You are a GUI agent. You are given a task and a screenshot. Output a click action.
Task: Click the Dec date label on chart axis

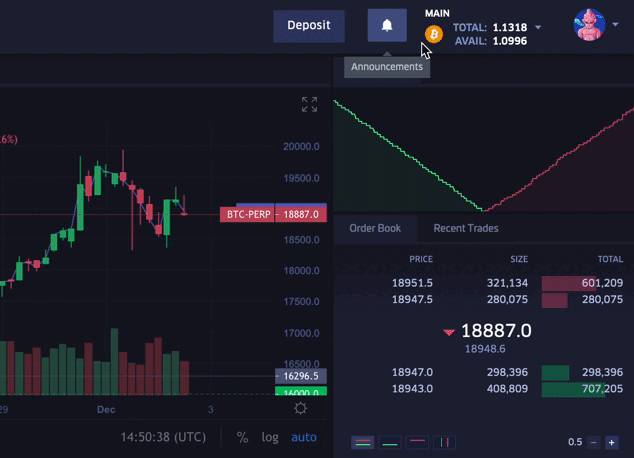[106, 409]
